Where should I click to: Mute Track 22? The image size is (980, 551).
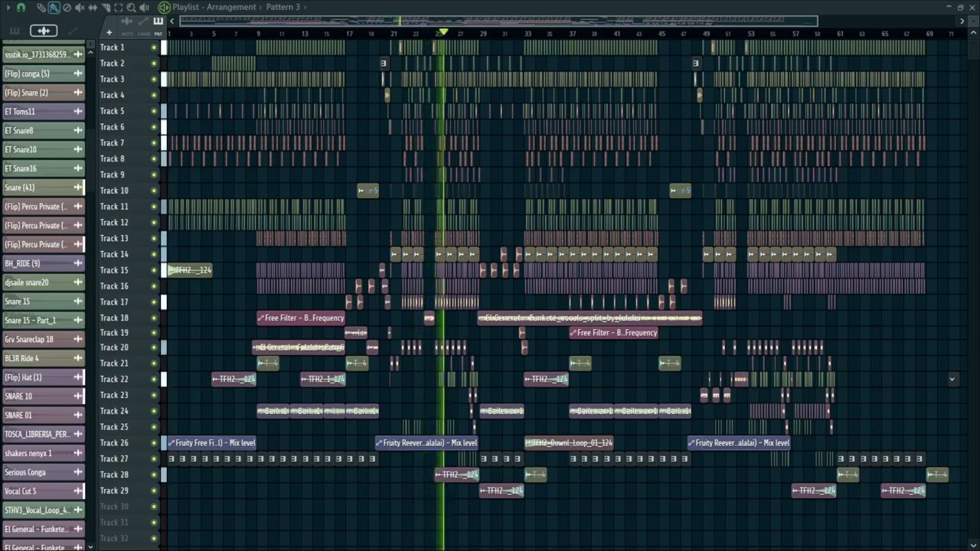[154, 380]
